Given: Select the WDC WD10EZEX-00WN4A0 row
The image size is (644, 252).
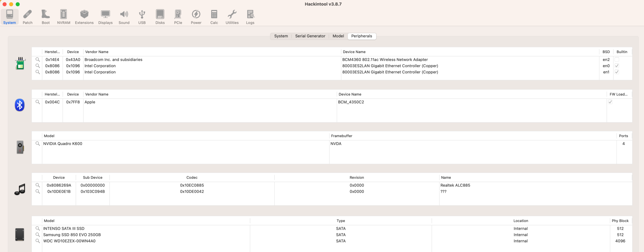Looking at the screenshot, I should (332, 241).
